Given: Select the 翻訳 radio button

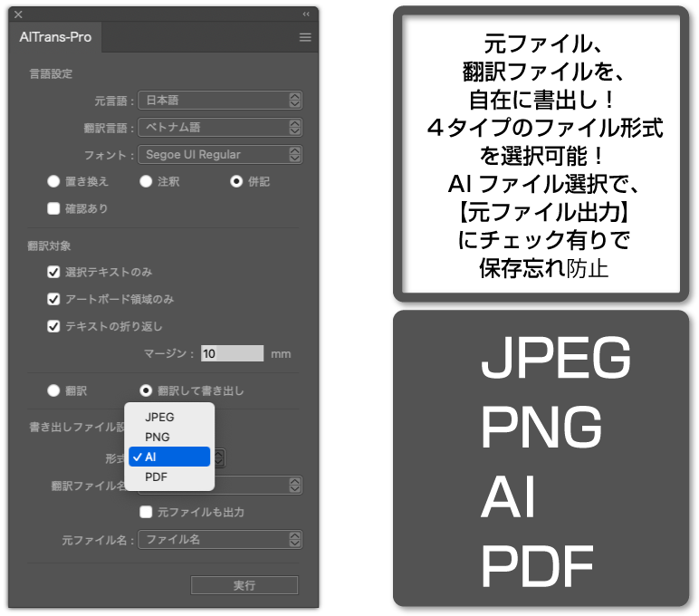Looking at the screenshot, I should click(x=53, y=390).
